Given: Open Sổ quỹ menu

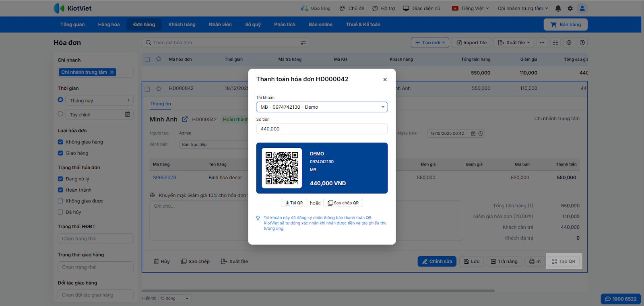Looking at the screenshot, I should 253,25.
